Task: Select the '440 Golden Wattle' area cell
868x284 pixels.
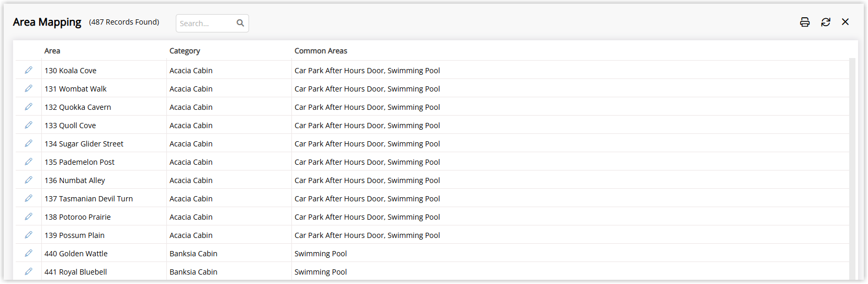Action: (x=104, y=253)
